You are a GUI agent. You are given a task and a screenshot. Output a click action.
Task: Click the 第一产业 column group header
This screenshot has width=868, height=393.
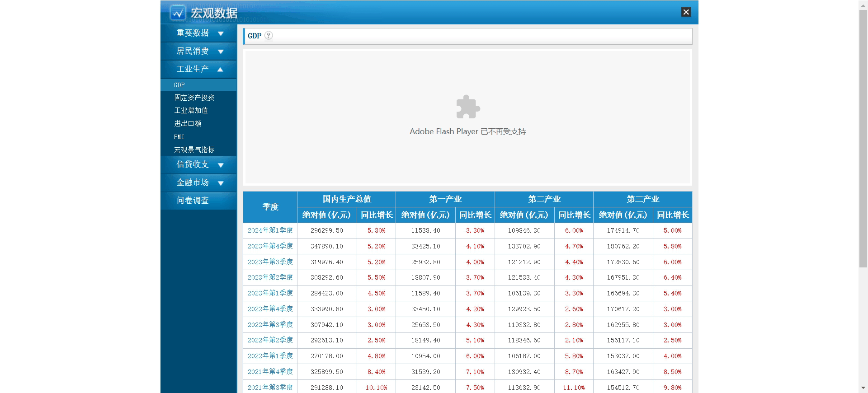445,199
